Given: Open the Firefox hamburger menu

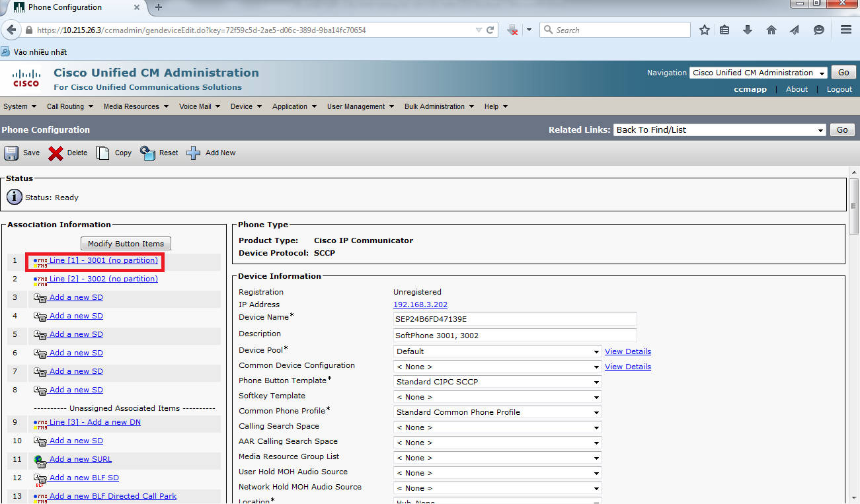Looking at the screenshot, I should coord(846,30).
